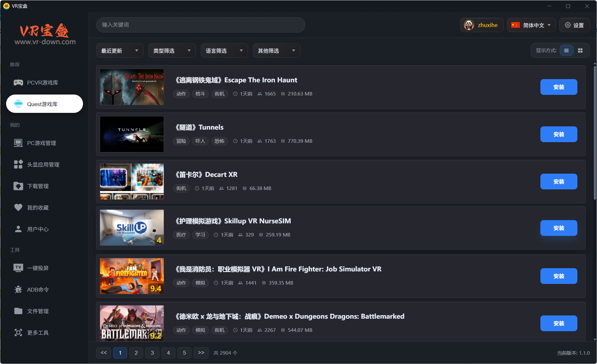Install Escape The Iron Haunt
The height and width of the screenshot is (364, 597).
click(559, 87)
